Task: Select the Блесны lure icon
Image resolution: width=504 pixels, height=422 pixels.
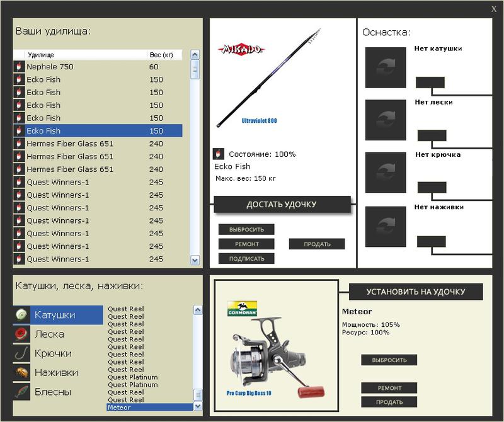Action: coord(21,392)
